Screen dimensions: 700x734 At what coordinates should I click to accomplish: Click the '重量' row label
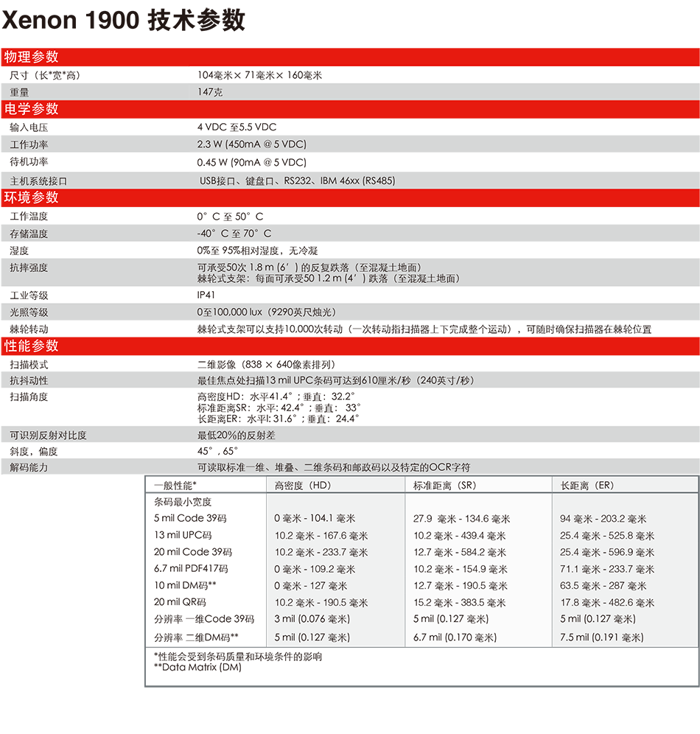[x=19, y=92]
